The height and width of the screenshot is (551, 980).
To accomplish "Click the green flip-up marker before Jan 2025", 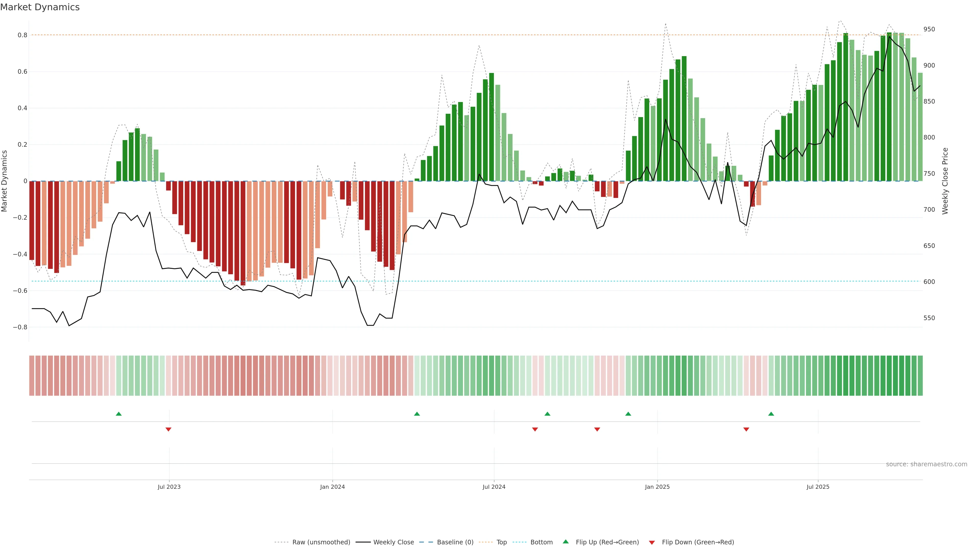I will (628, 414).
